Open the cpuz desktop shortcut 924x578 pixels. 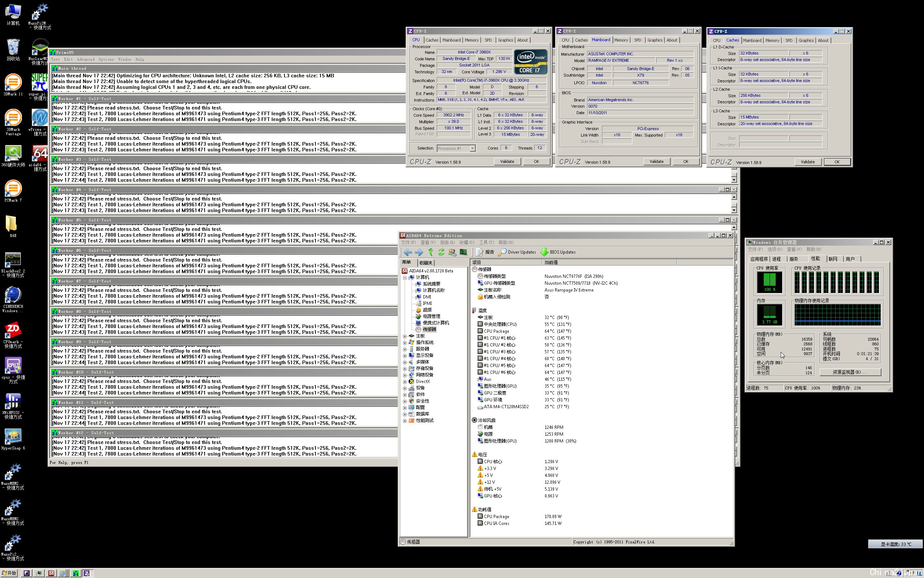click(13, 370)
